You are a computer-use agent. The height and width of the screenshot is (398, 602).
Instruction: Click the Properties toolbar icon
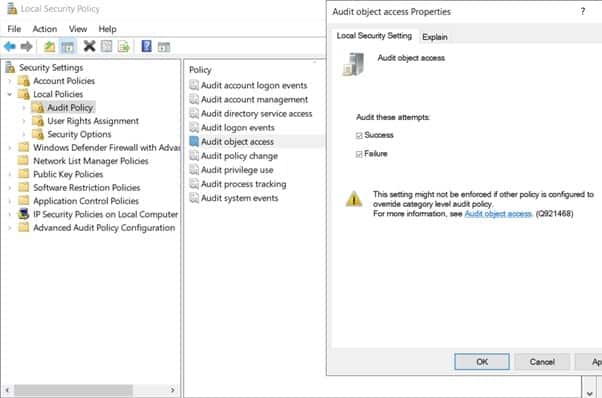click(106, 46)
